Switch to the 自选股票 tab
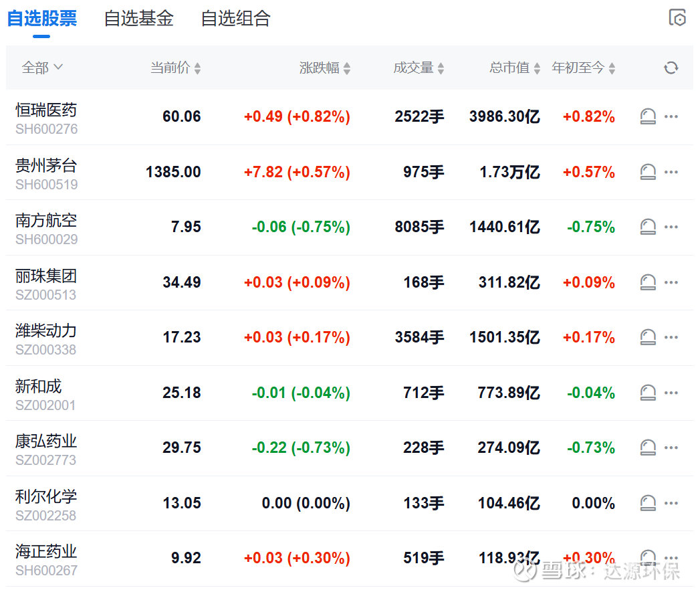 click(x=42, y=18)
